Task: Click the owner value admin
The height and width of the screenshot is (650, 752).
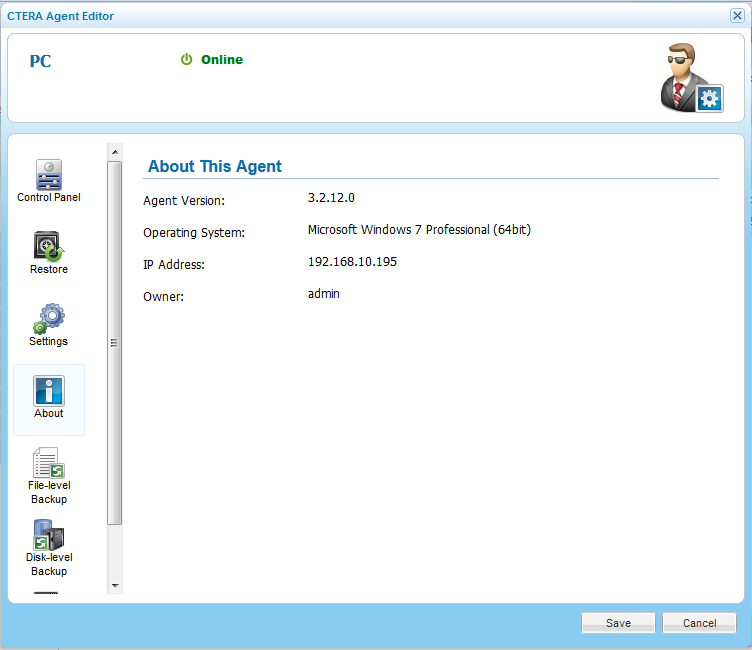Action: click(323, 294)
